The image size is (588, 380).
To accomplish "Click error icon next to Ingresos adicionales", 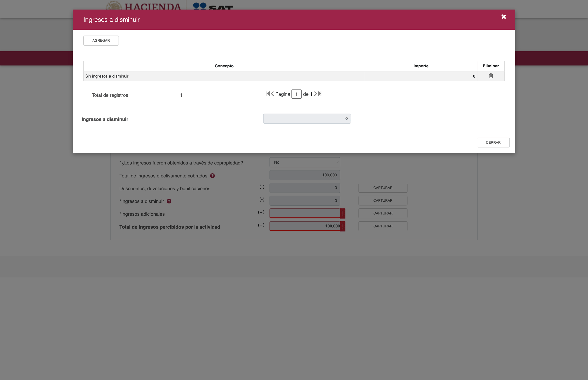I will pyautogui.click(x=343, y=213).
